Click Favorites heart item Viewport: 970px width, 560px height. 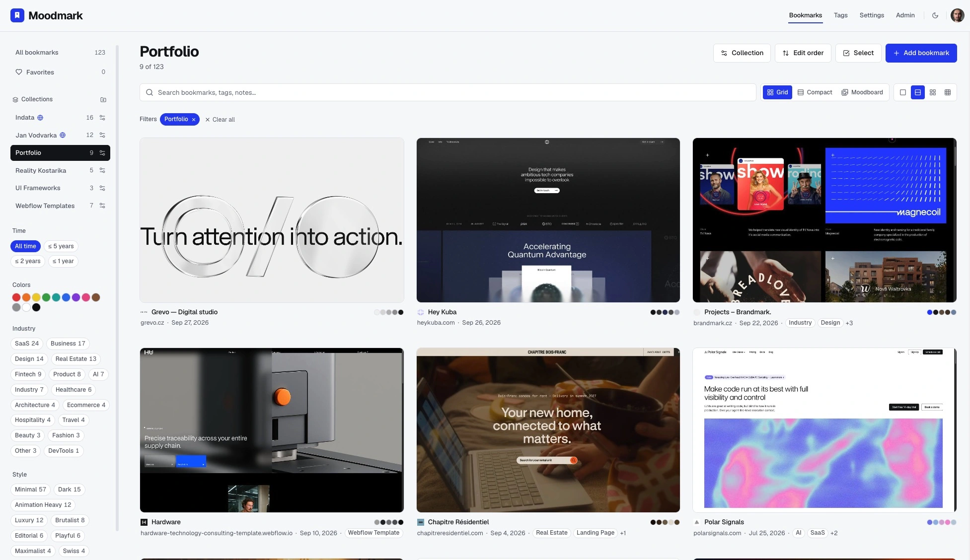[x=60, y=72]
